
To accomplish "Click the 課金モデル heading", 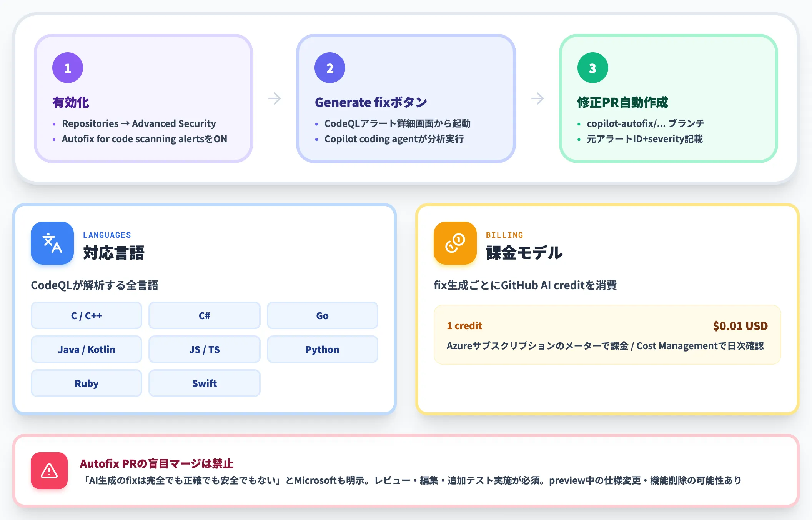I will pyautogui.click(x=524, y=253).
